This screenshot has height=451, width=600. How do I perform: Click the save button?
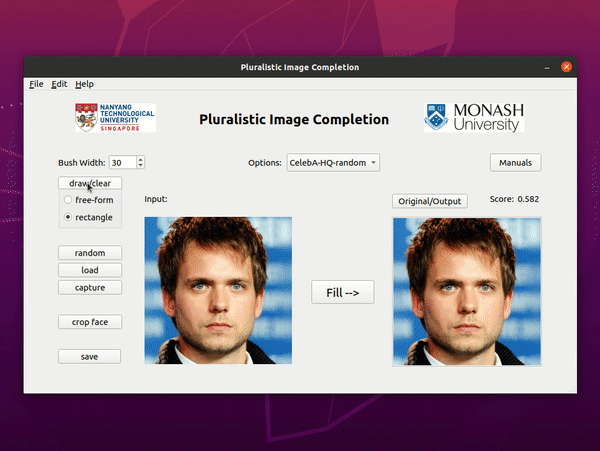[90, 357]
